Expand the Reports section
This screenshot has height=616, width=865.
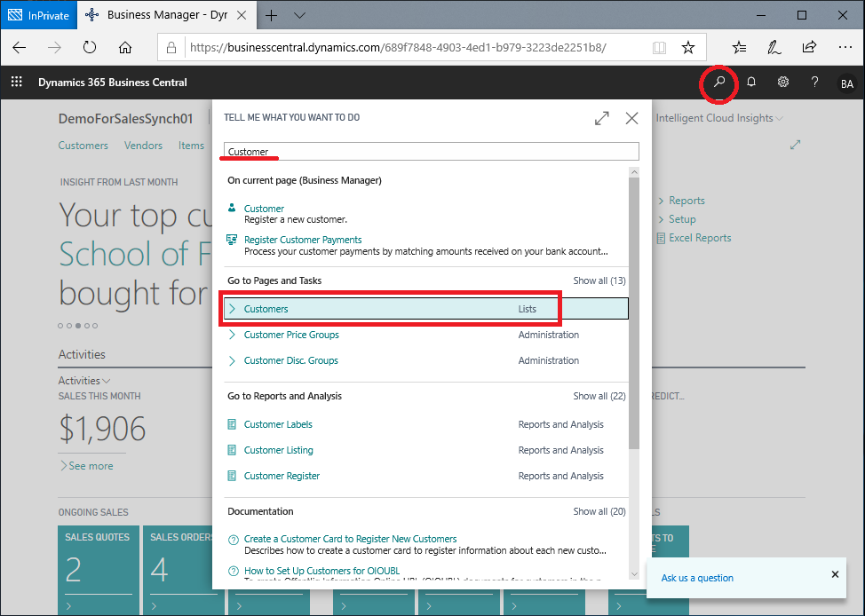tap(681, 201)
